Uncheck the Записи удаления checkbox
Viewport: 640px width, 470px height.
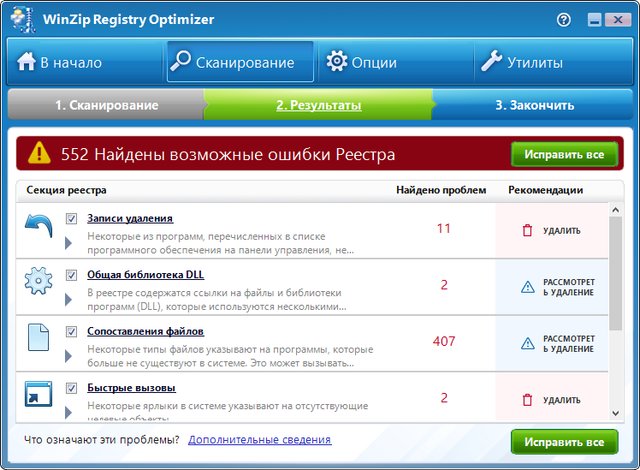pyautogui.click(x=71, y=218)
